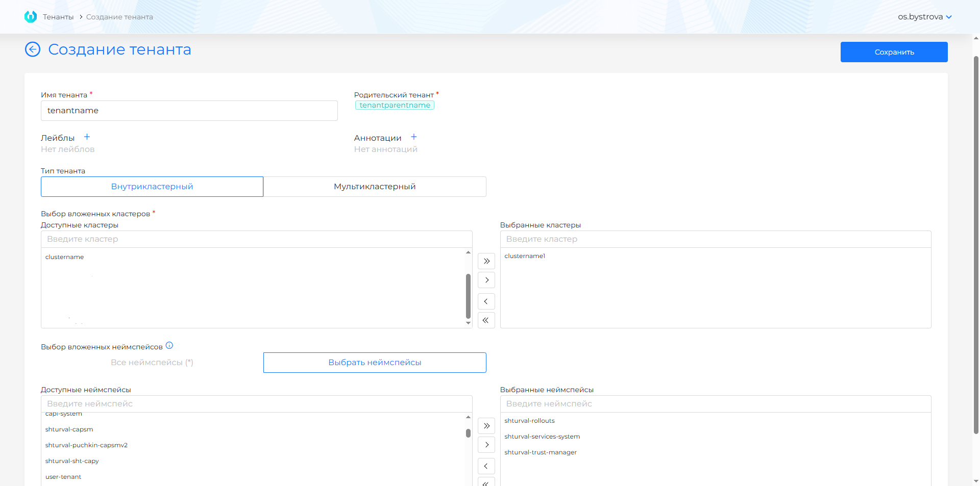980x486 pixels.
Task: Click the app logo in header
Action: [31, 17]
